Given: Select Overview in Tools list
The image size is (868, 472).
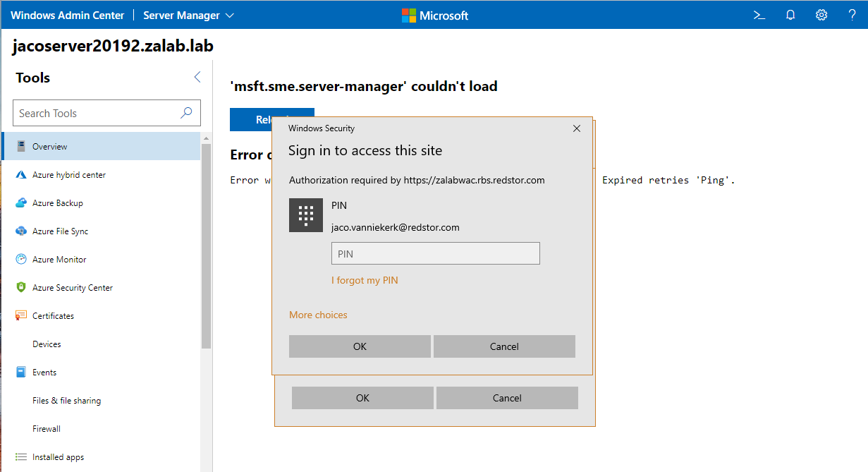Looking at the screenshot, I should [x=102, y=147].
